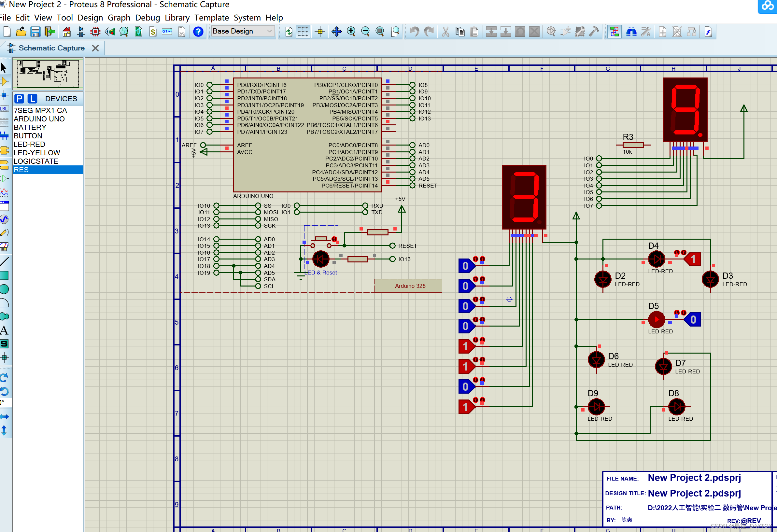
Task: Undo the last change
Action: pyautogui.click(x=414, y=32)
